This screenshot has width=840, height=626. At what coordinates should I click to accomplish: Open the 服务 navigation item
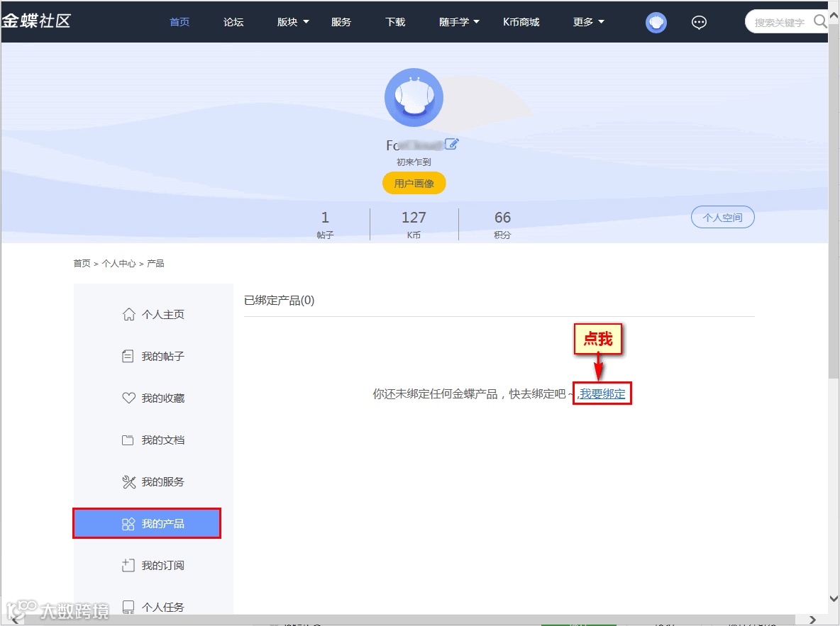[x=341, y=22]
